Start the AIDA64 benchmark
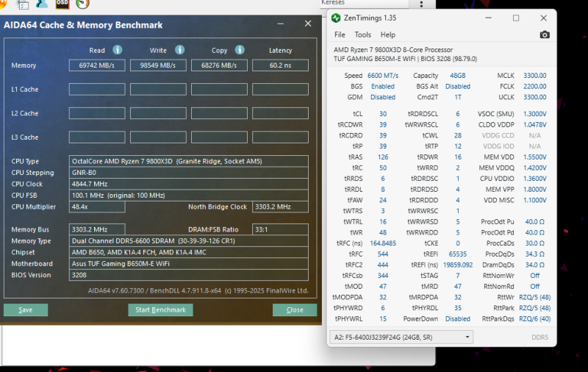This screenshot has height=372, width=588. coord(160,310)
